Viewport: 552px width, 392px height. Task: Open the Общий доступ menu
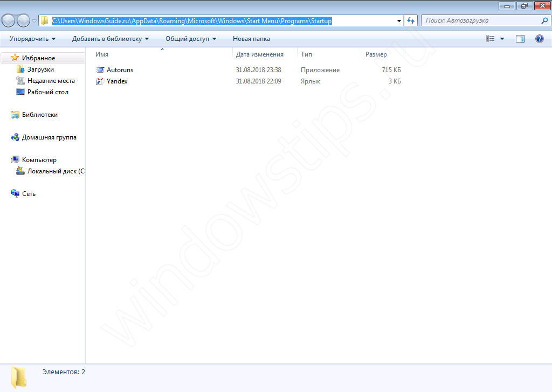click(x=191, y=39)
